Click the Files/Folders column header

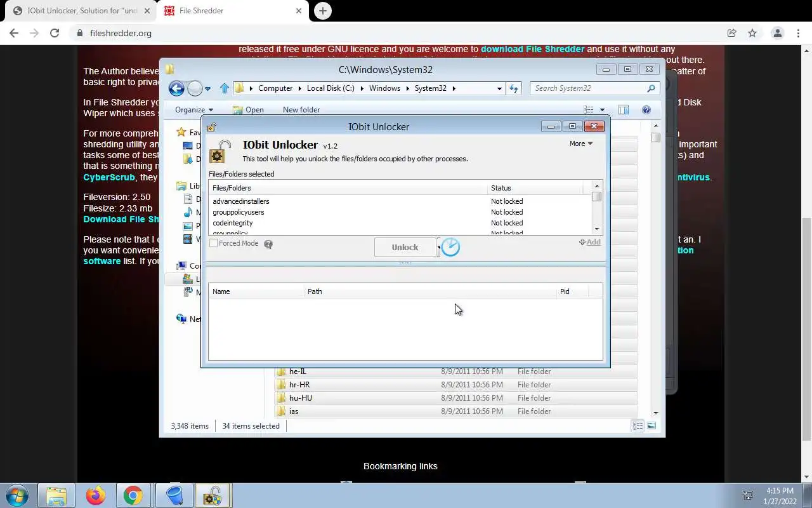click(348, 188)
